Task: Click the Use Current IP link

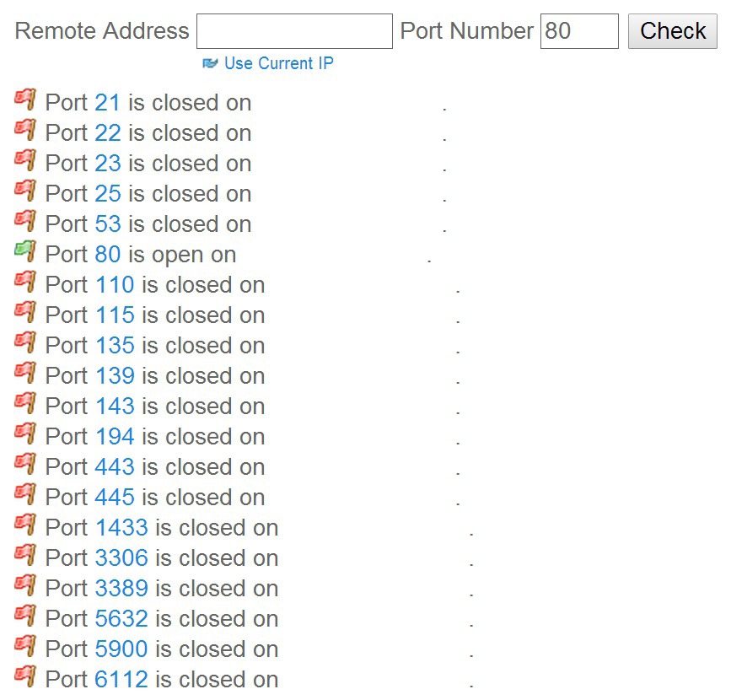Action: (x=279, y=63)
